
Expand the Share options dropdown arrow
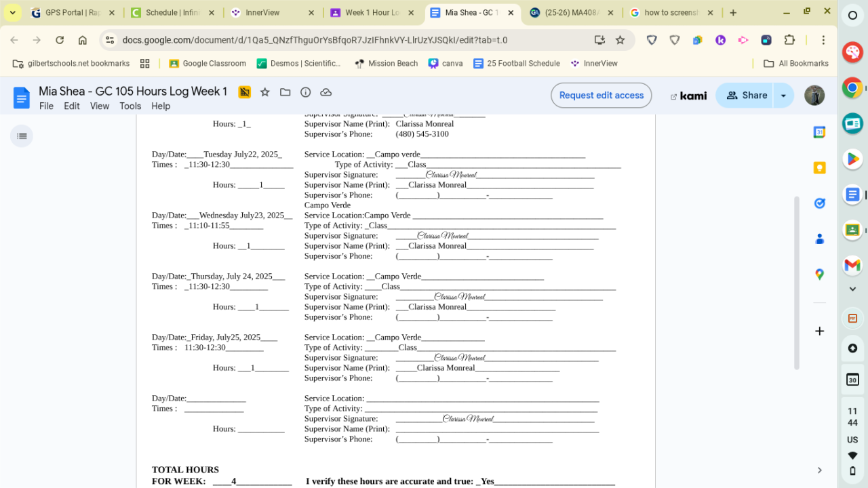click(783, 96)
